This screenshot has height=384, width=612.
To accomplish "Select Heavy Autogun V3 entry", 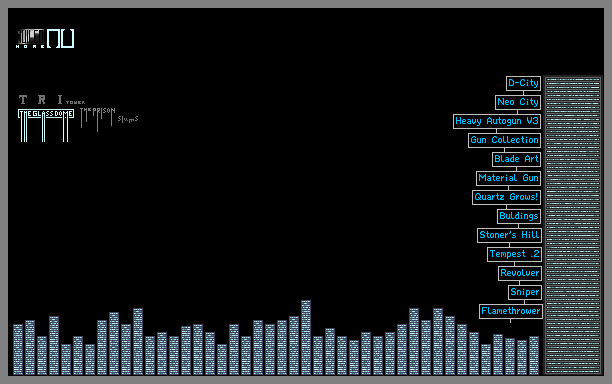I will pyautogui.click(x=497, y=121).
